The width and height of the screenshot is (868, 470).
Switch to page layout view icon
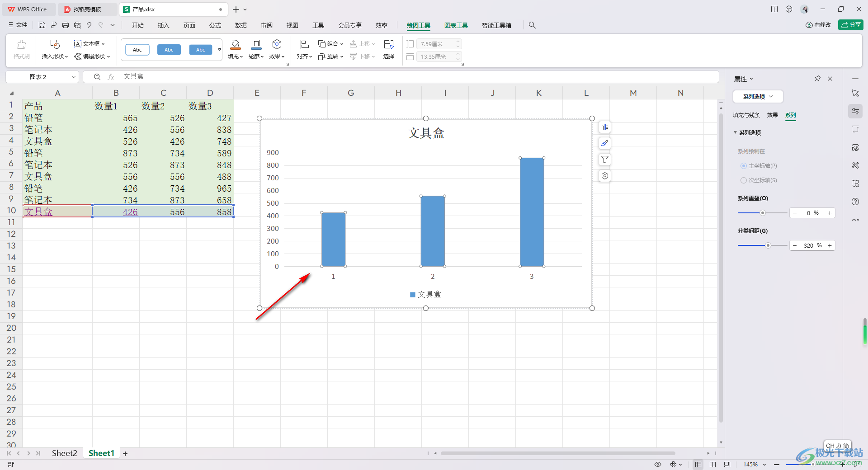pos(712,465)
